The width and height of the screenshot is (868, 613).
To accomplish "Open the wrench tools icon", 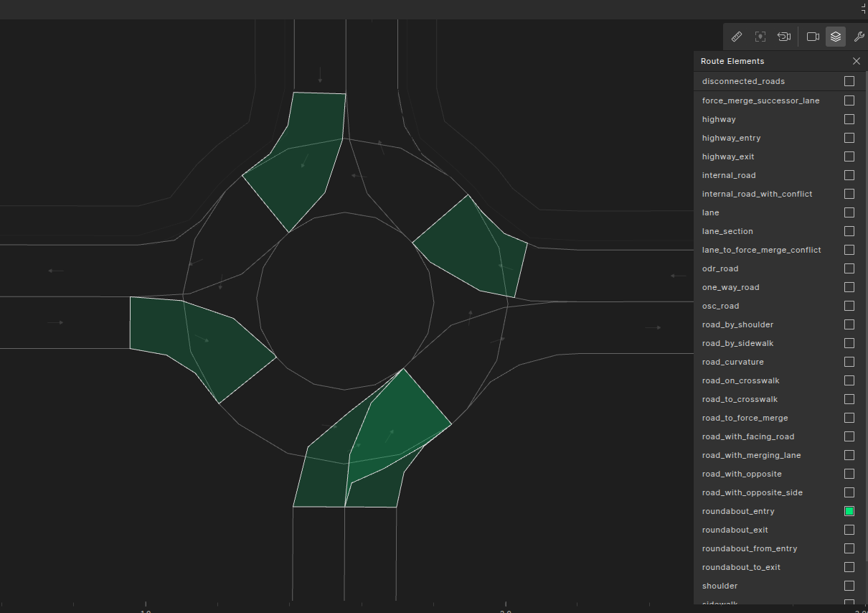I will tap(859, 37).
